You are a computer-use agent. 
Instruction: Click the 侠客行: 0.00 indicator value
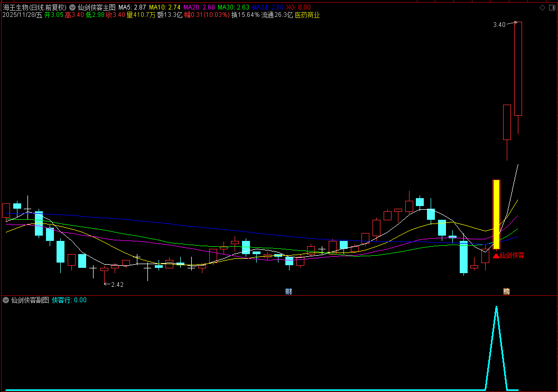69,300
